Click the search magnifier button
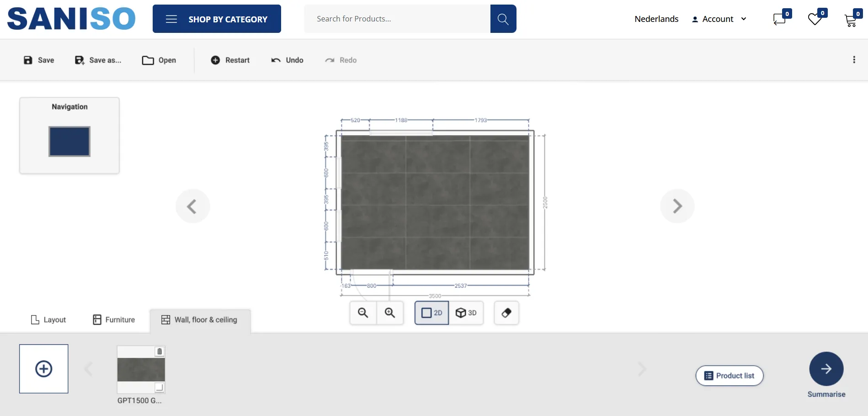Viewport: 868px width, 416px height. pyautogui.click(x=503, y=19)
